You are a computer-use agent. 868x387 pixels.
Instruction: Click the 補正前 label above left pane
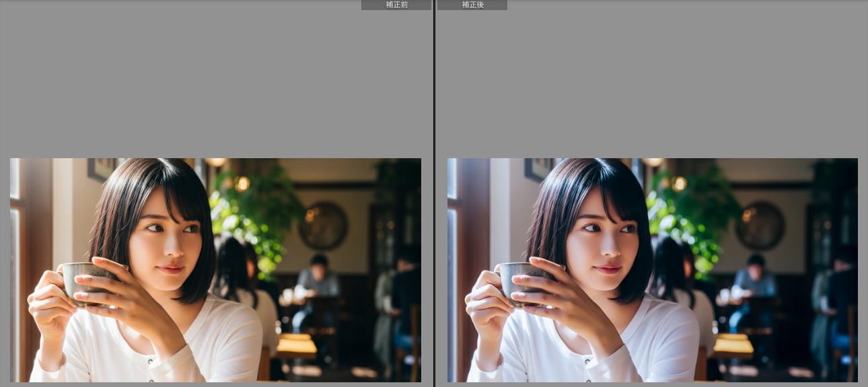point(396,5)
